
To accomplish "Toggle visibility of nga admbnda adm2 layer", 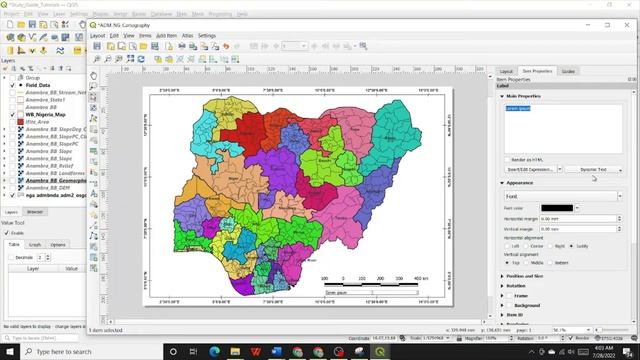I will click(12, 196).
